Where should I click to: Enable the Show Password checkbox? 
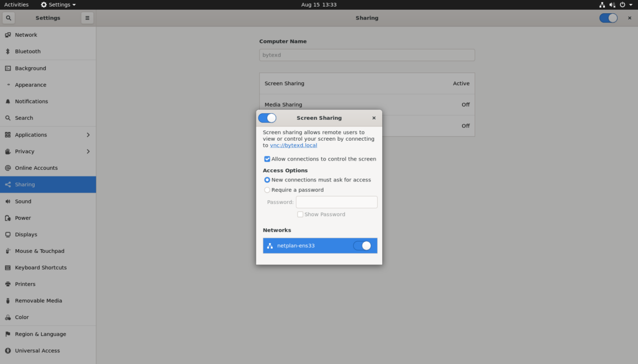coord(300,214)
